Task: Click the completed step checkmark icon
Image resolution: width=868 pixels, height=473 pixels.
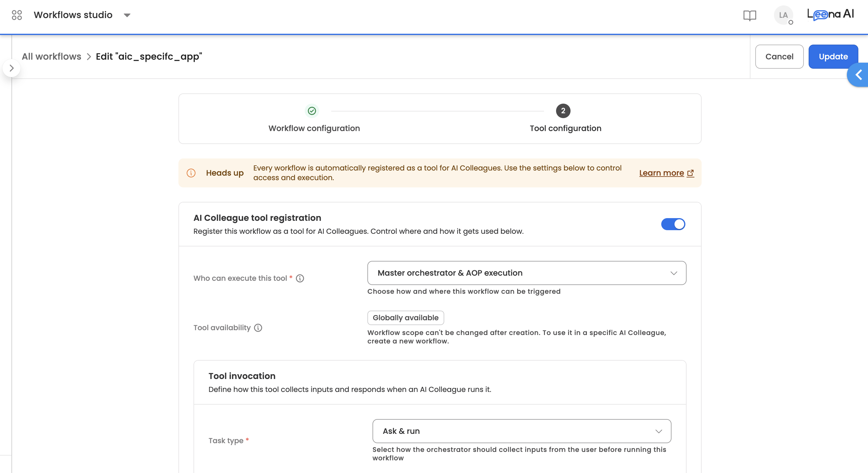Action: [312, 111]
